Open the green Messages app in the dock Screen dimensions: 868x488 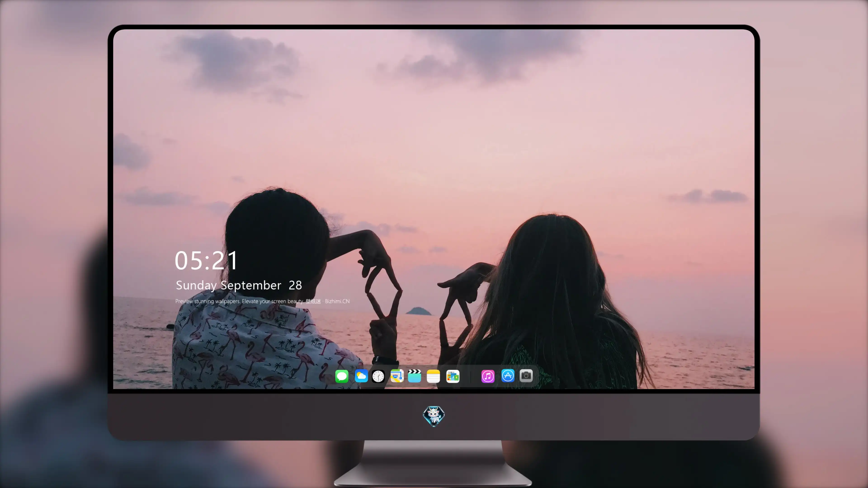tap(342, 376)
